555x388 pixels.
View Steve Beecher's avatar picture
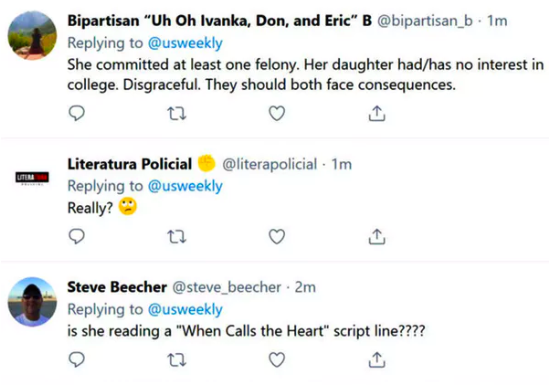pyautogui.click(x=32, y=302)
